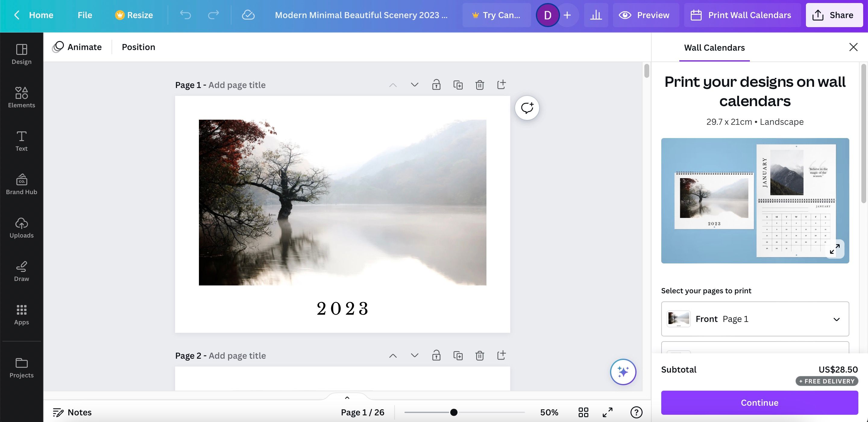Open the Apps panel
Viewport: 868px width, 422px height.
pyautogui.click(x=21, y=314)
